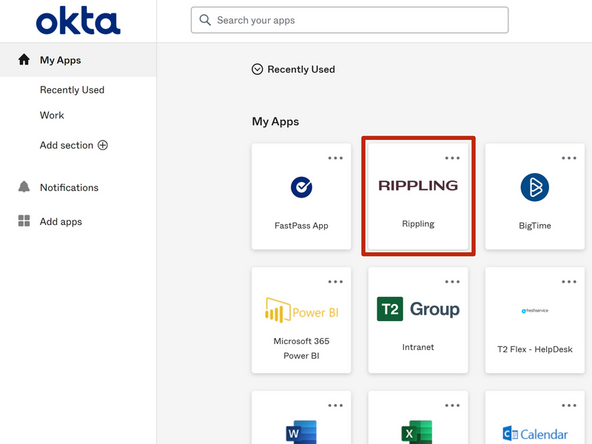Open the three-dot menu on Excel card
Viewport: 592px width, 444px height.
(452, 405)
